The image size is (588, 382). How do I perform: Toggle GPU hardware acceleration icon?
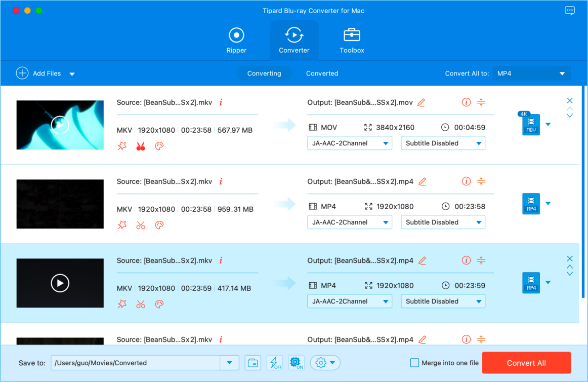pos(296,363)
